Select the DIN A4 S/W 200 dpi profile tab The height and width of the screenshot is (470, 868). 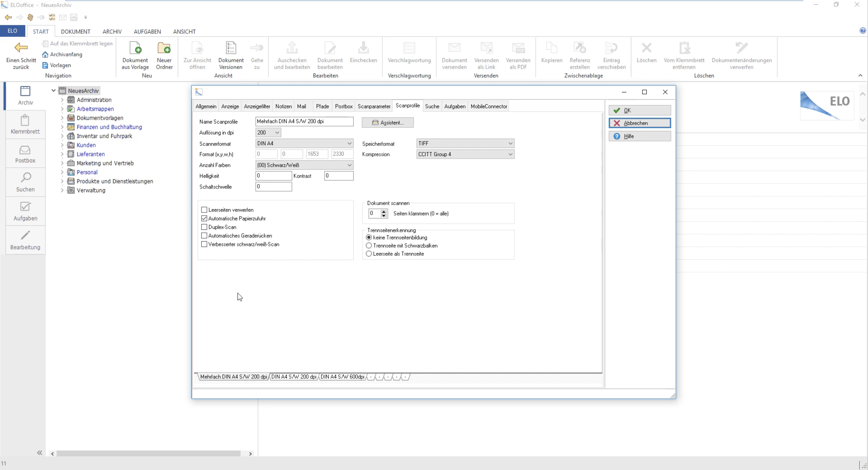(x=293, y=377)
